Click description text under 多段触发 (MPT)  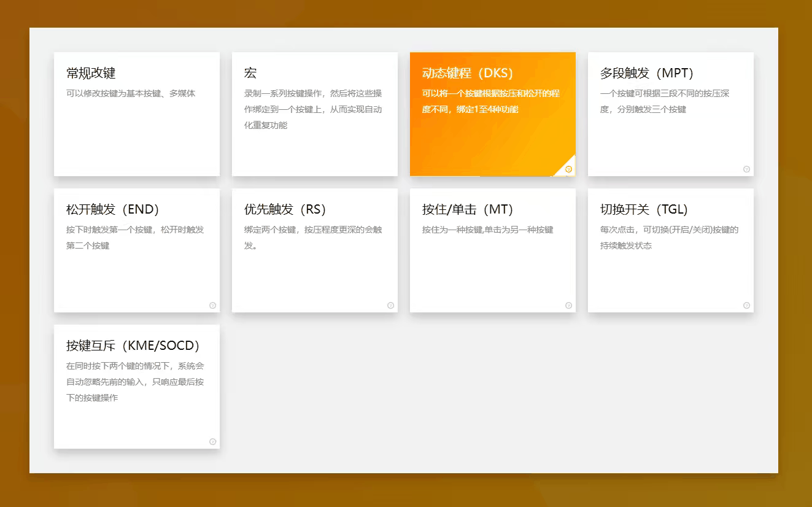[664, 101]
